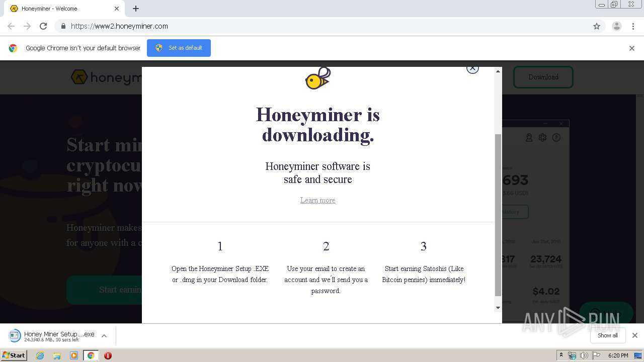Click the green Download button in the page header
This screenshot has height=362, width=644.
pyautogui.click(x=543, y=77)
